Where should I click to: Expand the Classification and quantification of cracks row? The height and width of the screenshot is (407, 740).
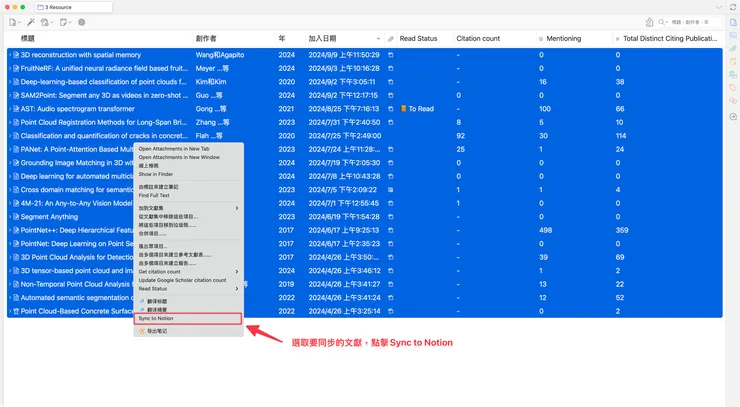coord(10,136)
